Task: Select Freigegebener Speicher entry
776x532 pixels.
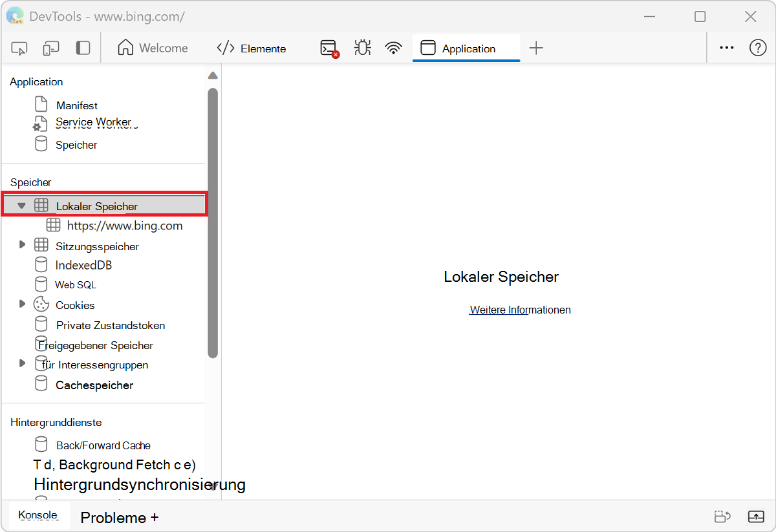Action: (96, 345)
